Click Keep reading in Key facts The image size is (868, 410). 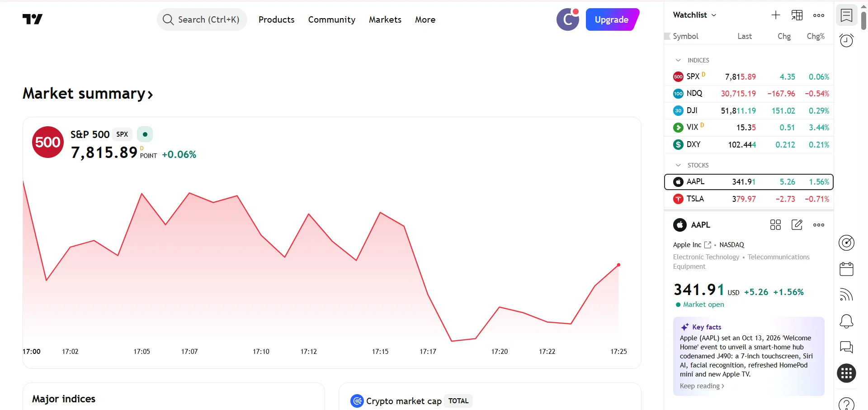click(x=702, y=386)
